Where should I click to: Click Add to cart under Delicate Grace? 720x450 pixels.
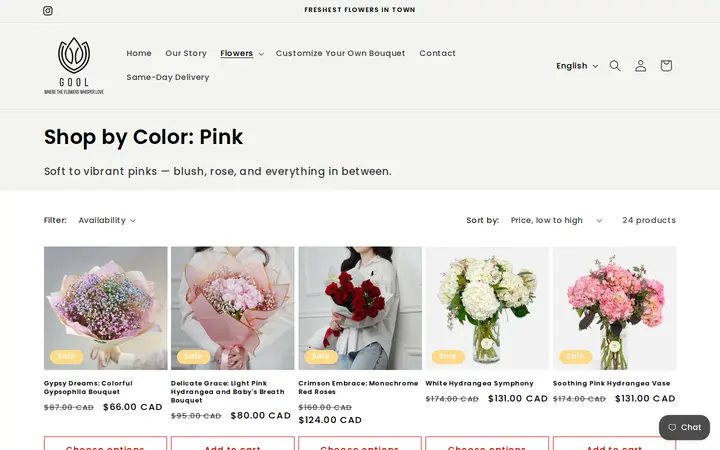(x=233, y=444)
